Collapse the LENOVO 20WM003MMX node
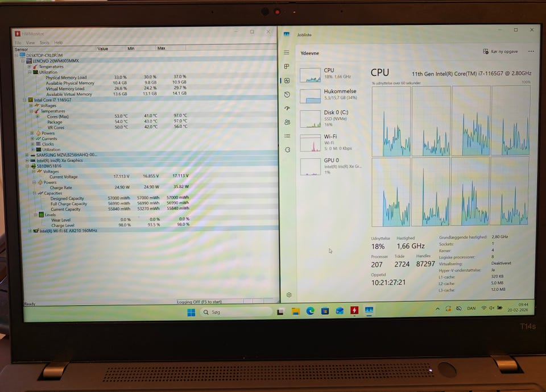 [23, 61]
